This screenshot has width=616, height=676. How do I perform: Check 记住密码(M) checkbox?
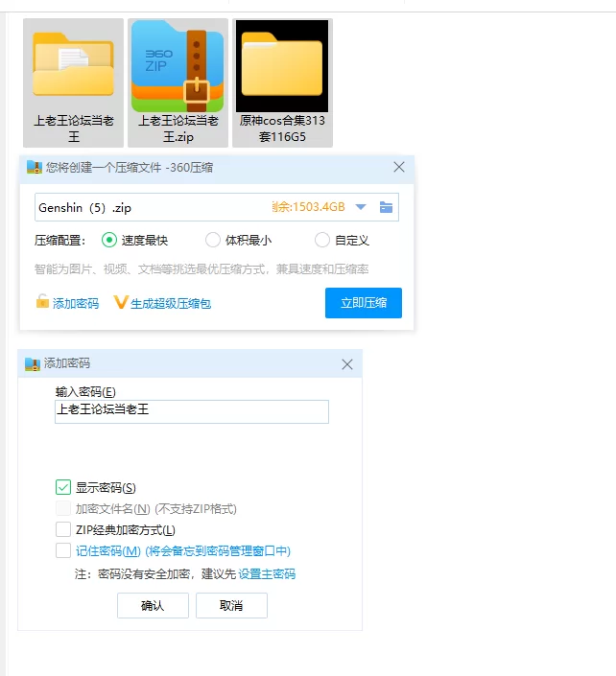(63, 550)
